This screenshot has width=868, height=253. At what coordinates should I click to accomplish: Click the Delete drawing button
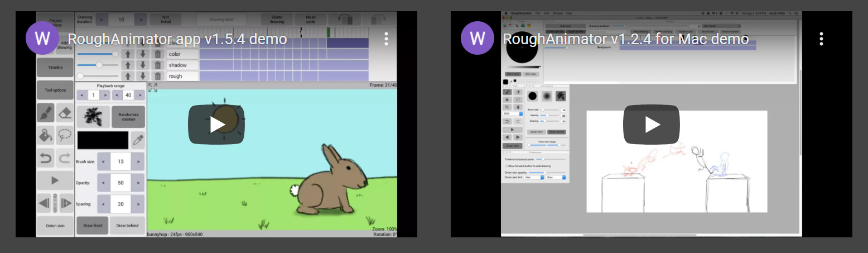pyautogui.click(x=277, y=19)
